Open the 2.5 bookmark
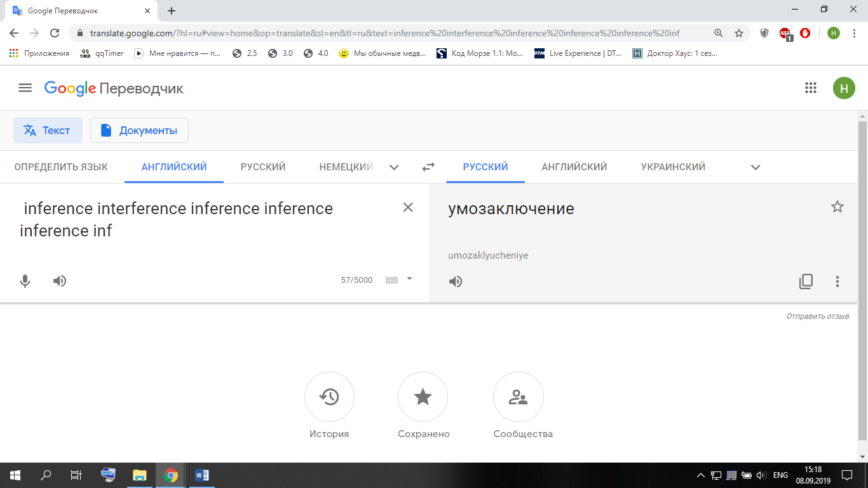Screen dimensions: 868x488 tap(245, 53)
